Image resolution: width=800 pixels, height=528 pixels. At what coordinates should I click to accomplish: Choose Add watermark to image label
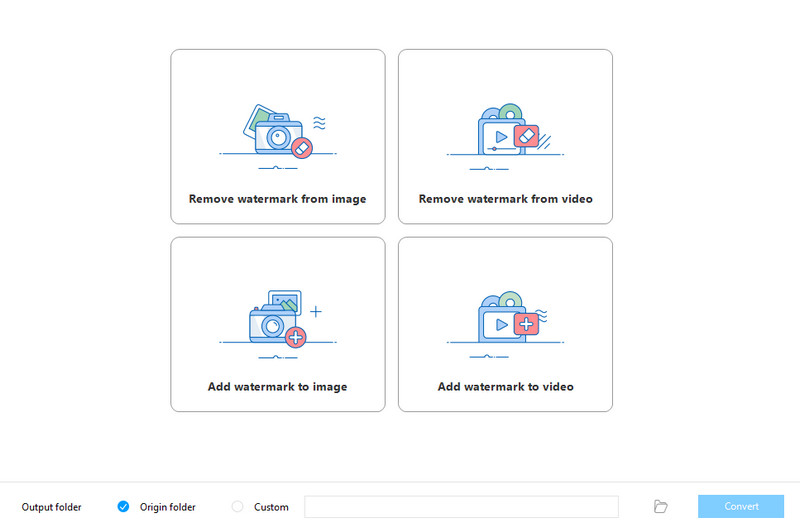(x=277, y=387)
